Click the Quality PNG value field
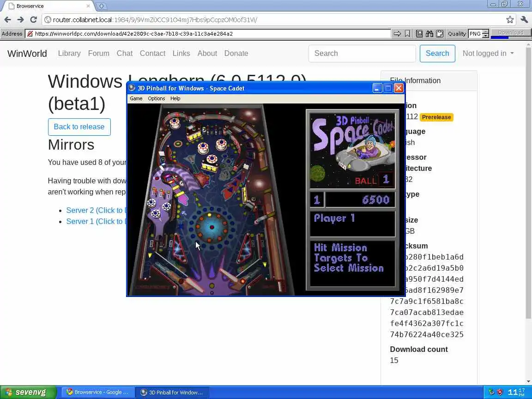Screen dimensions: 532x399 (x=475, y=34)
